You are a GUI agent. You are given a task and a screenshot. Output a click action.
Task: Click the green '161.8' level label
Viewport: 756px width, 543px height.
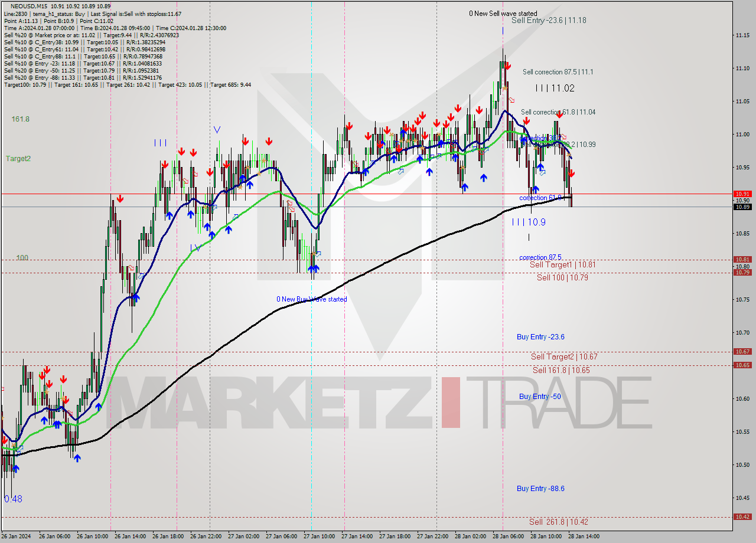tap(20, 119)
